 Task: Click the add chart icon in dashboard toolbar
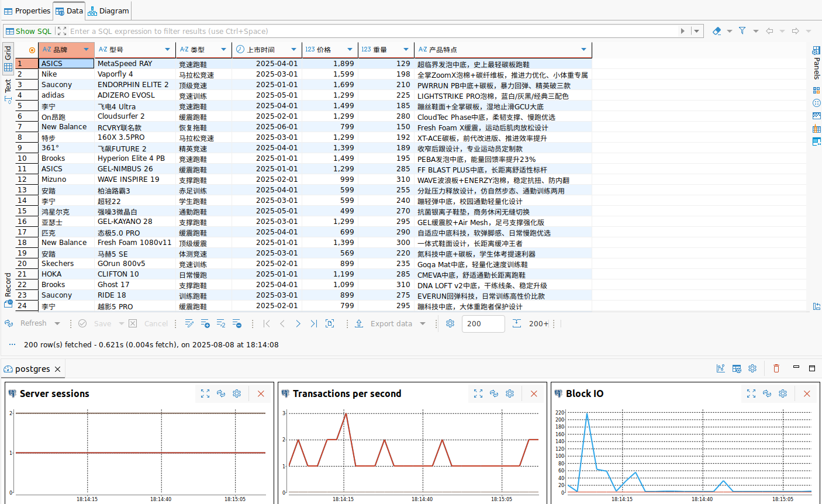click(721, 368)
